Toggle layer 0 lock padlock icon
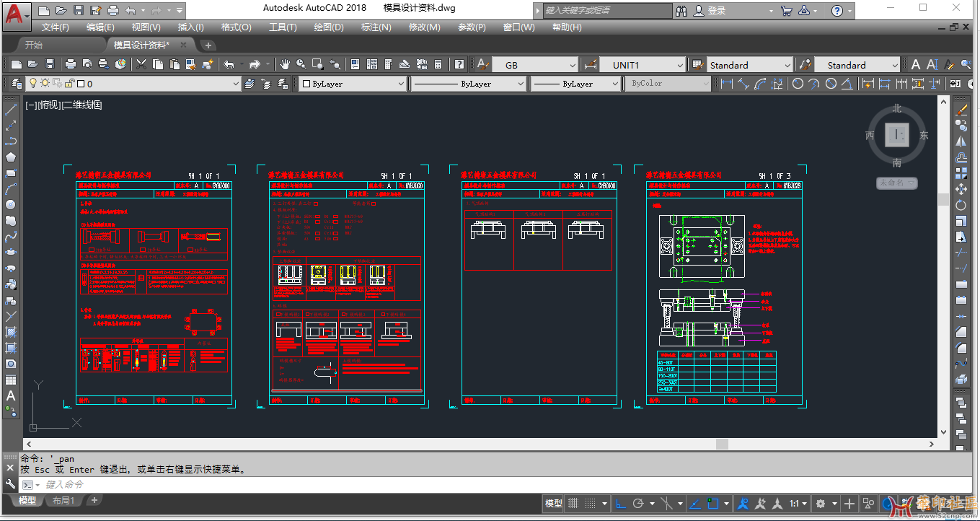 tap(70, 84)
